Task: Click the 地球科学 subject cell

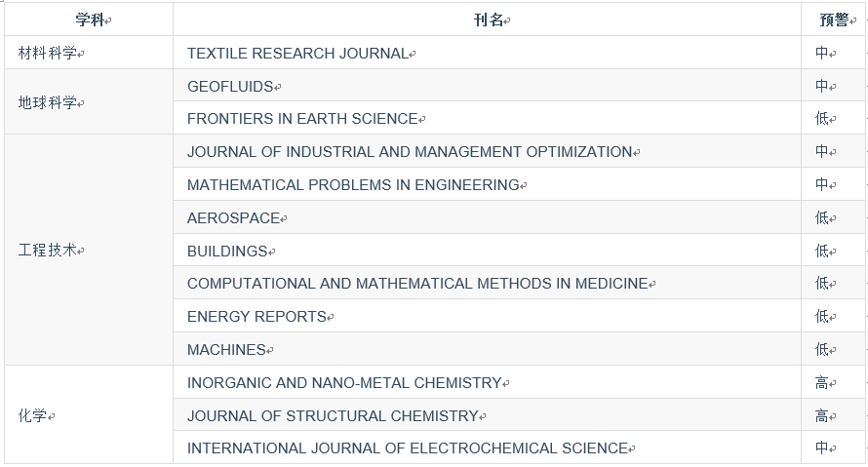Action: pos(48,102)
